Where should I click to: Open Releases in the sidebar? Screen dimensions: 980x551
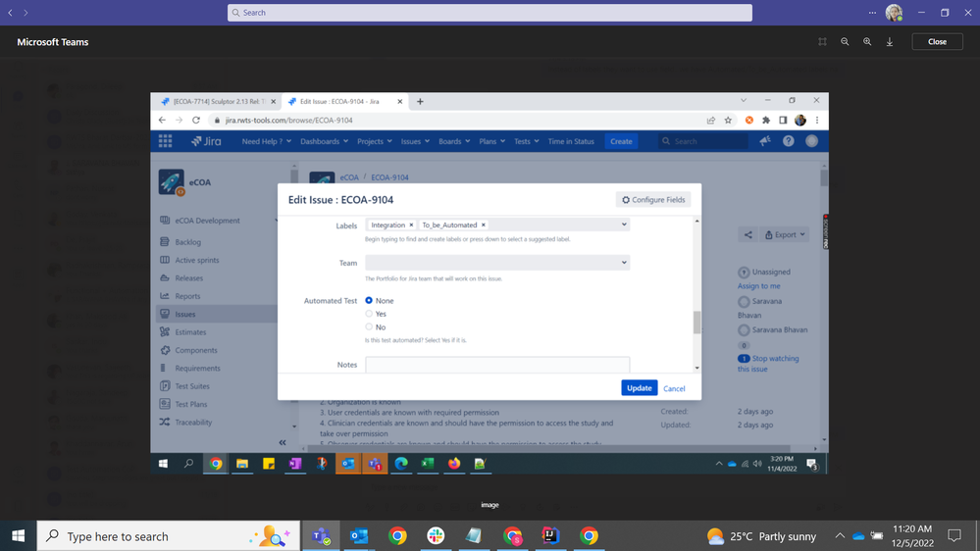pos(188,278)
